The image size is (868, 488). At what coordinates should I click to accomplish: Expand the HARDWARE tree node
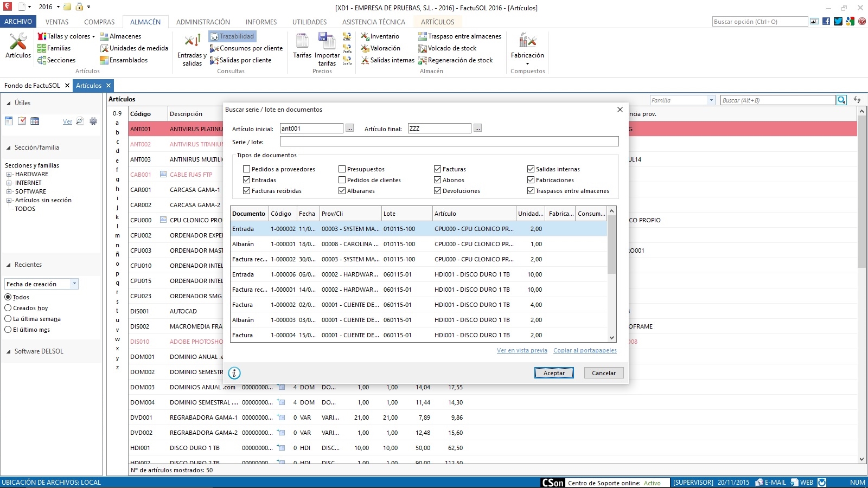click(x=9, y=174)
